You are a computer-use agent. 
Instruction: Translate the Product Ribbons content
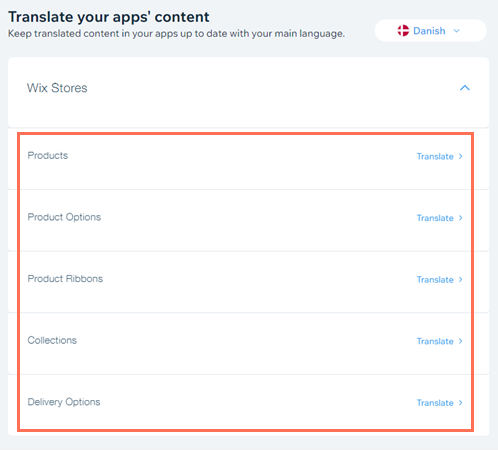point(435,280)
